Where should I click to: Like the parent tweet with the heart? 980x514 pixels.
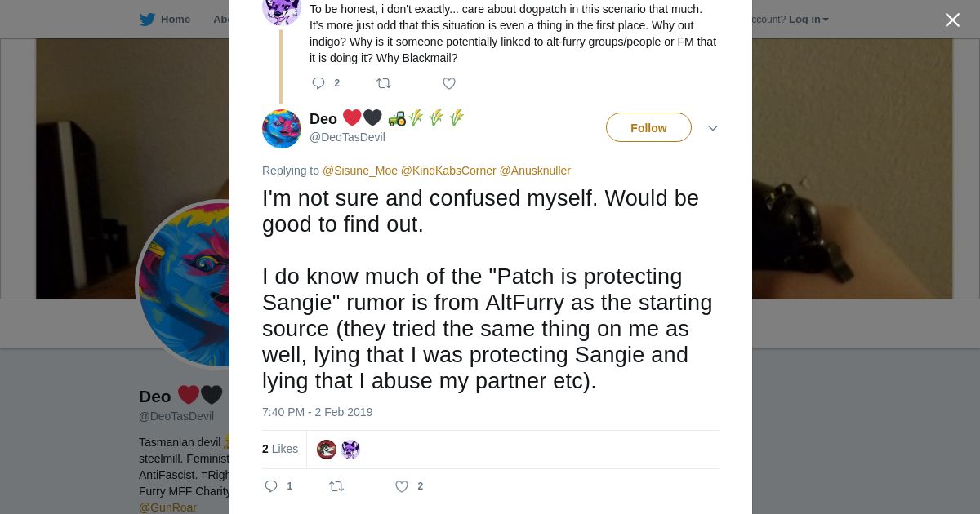tap(449, 83)
